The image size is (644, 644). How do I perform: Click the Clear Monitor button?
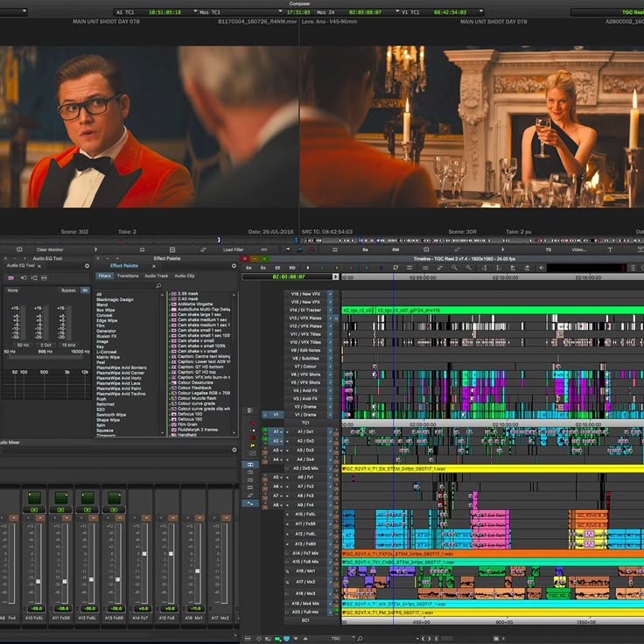[50, 249]
